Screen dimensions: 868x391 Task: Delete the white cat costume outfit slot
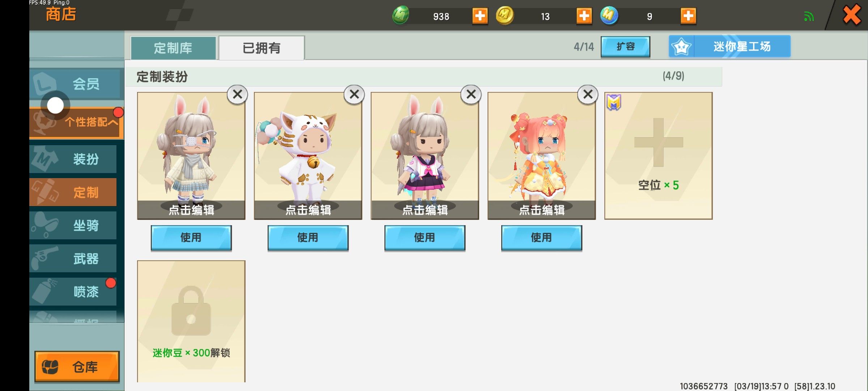354,94
